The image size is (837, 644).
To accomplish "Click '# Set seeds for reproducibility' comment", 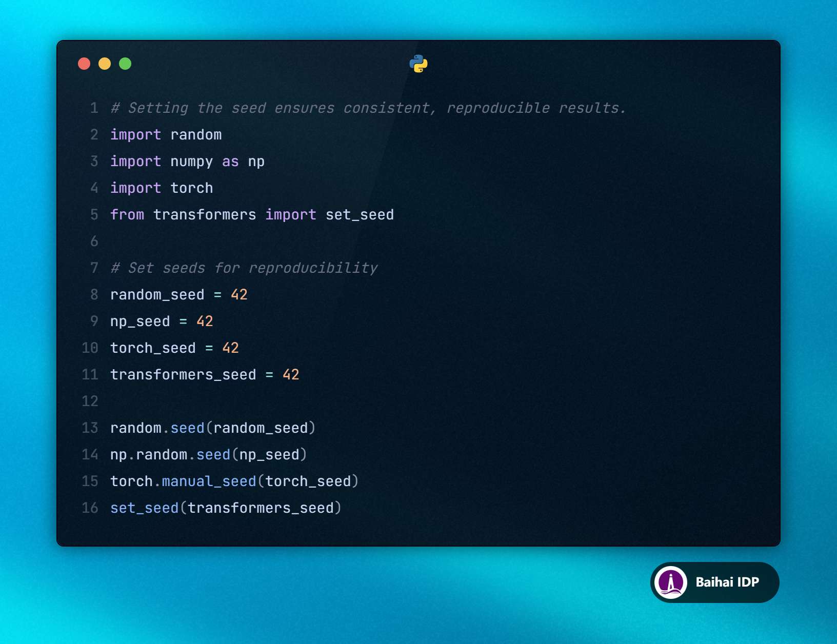I will coord(244,268).
